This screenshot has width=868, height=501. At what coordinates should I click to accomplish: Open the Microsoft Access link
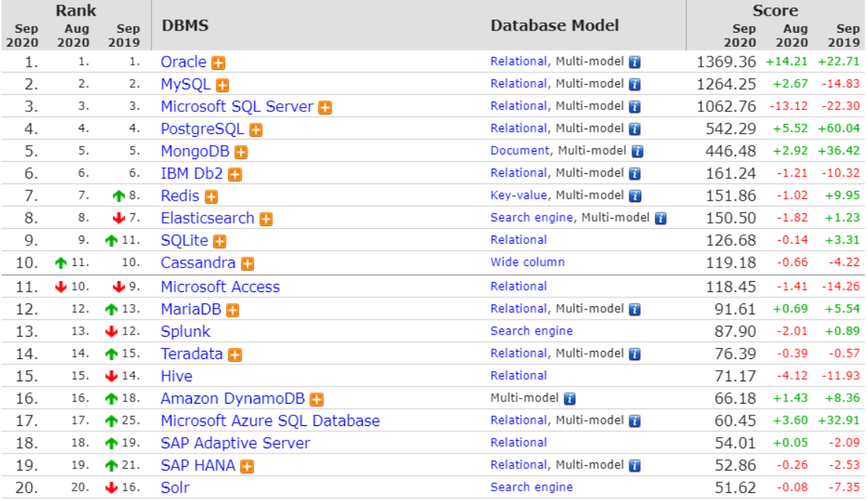point(220,287)
